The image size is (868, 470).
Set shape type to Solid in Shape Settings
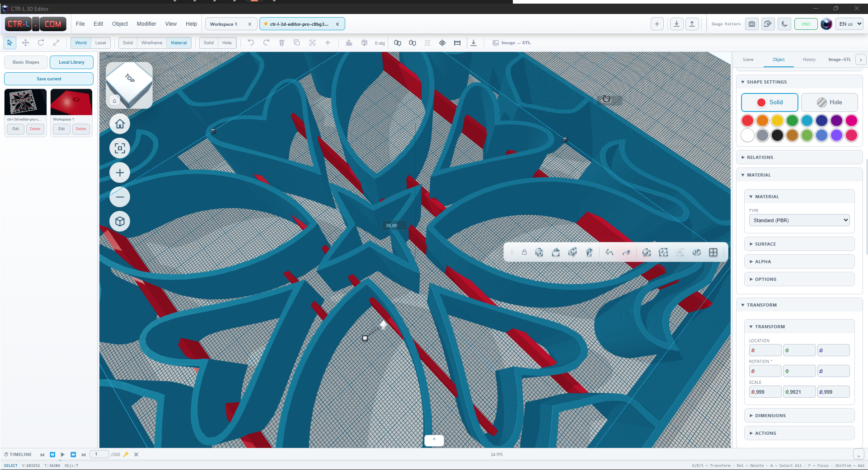coord(769,102)
